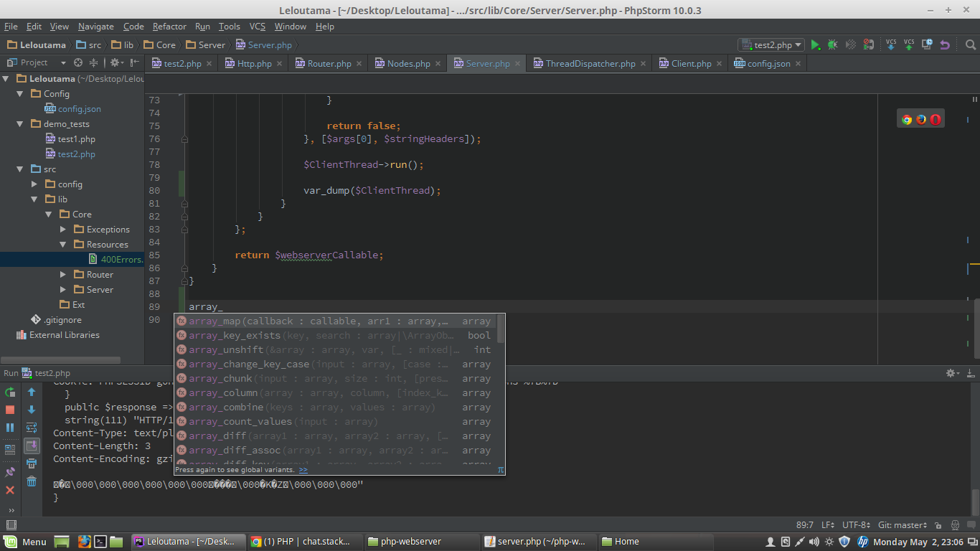Run test2.php with the green play button
The height and width of the screenshot is (551, 980).
pos(816,44)
